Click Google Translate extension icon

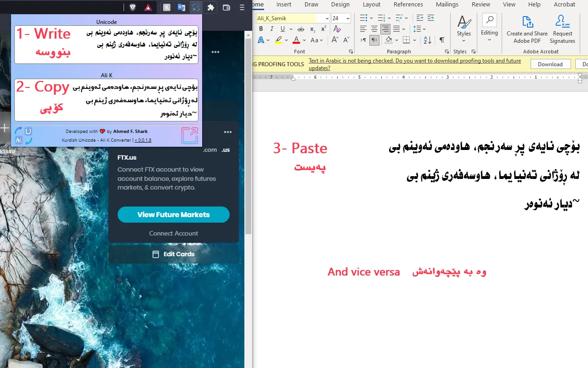click(181, 7)
